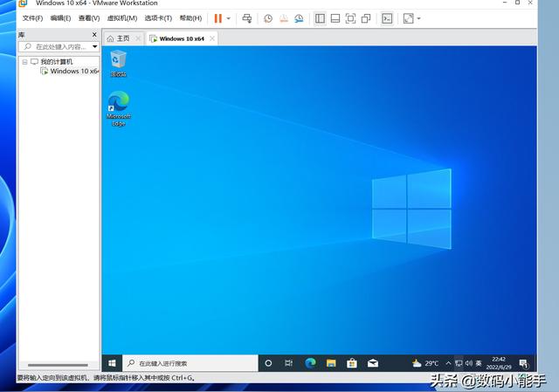Click the library panel horizontal scrollbar
The width and height of the screenshot is (559, 392).
click(58, 365)
